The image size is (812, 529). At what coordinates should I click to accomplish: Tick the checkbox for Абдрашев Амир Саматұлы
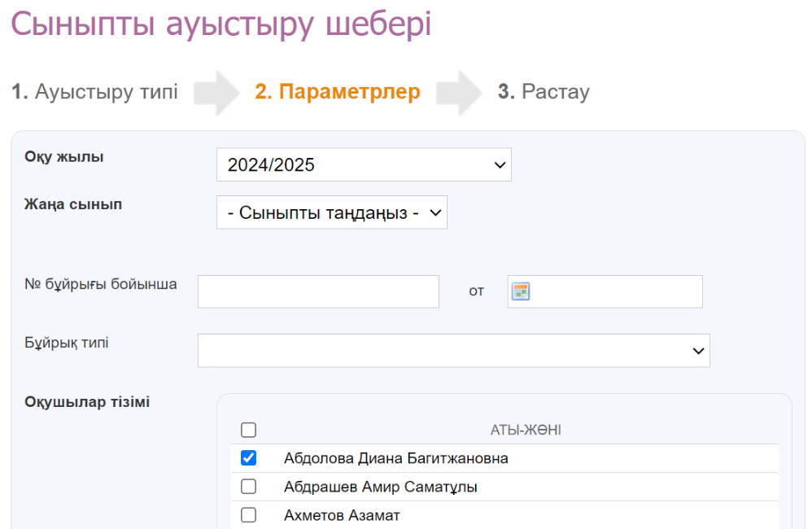(249, 487)
